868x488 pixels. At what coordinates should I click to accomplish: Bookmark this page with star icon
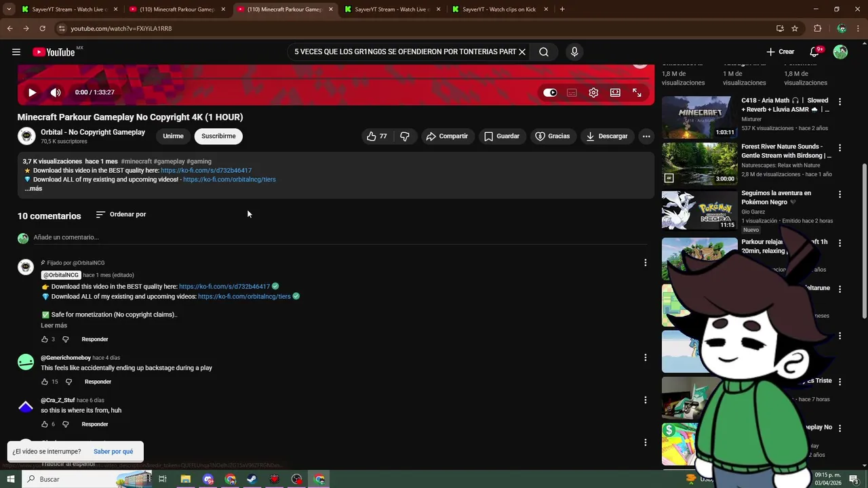coord(795,28)
